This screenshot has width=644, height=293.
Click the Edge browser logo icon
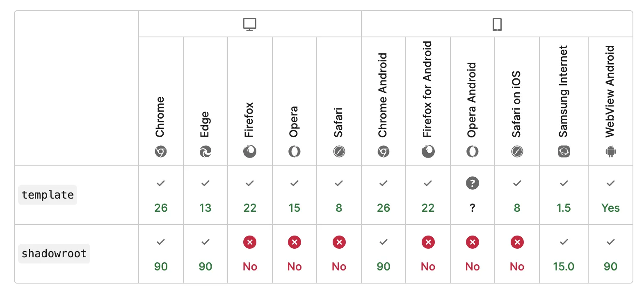tap(205, 152)
